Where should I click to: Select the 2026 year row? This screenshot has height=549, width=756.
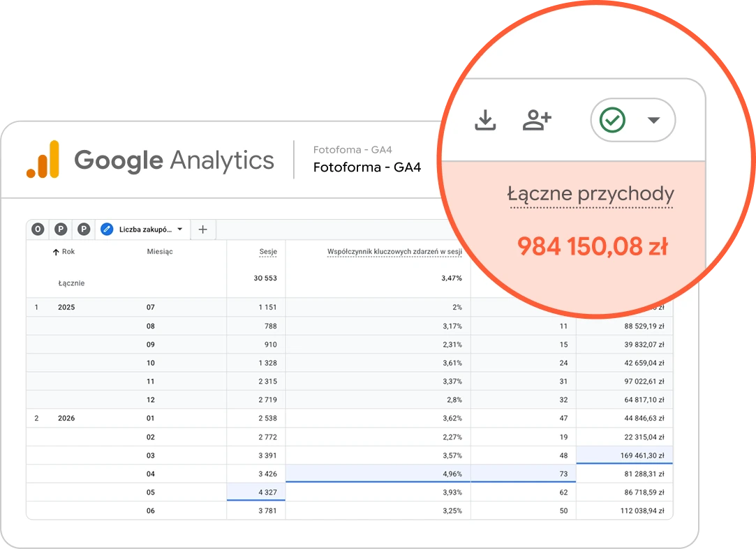(x=66, y=418)
